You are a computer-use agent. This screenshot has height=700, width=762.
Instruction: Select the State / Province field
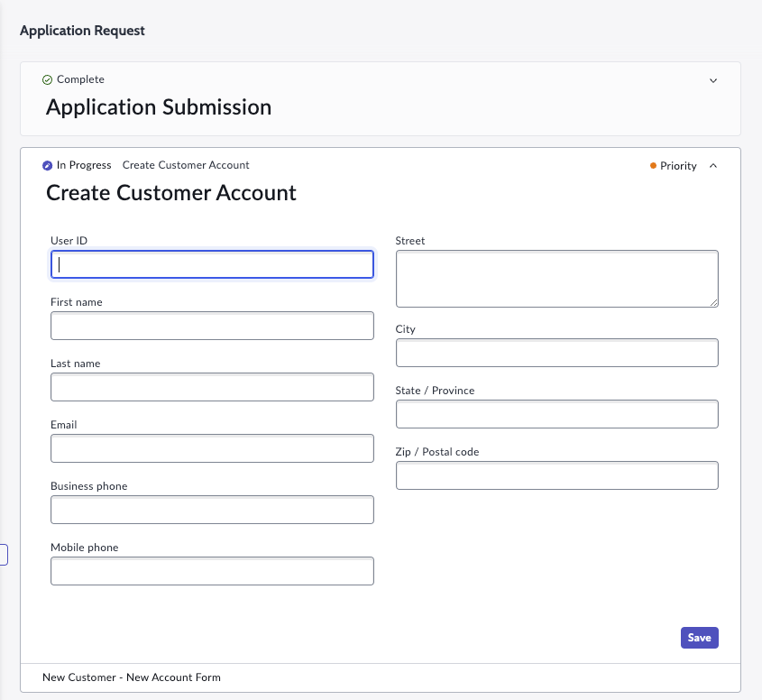557,414
